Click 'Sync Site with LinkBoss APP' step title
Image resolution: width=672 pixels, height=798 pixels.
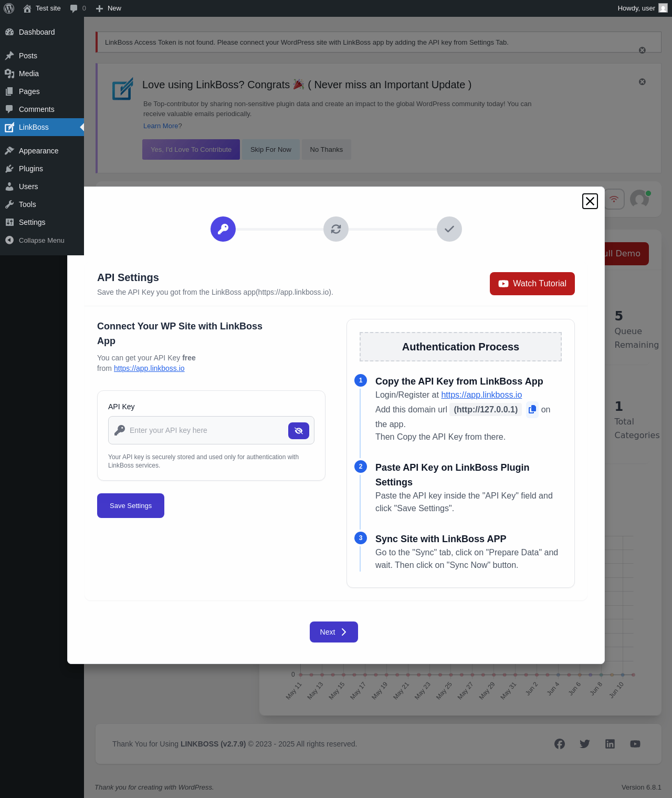click(x=441, y=539)
